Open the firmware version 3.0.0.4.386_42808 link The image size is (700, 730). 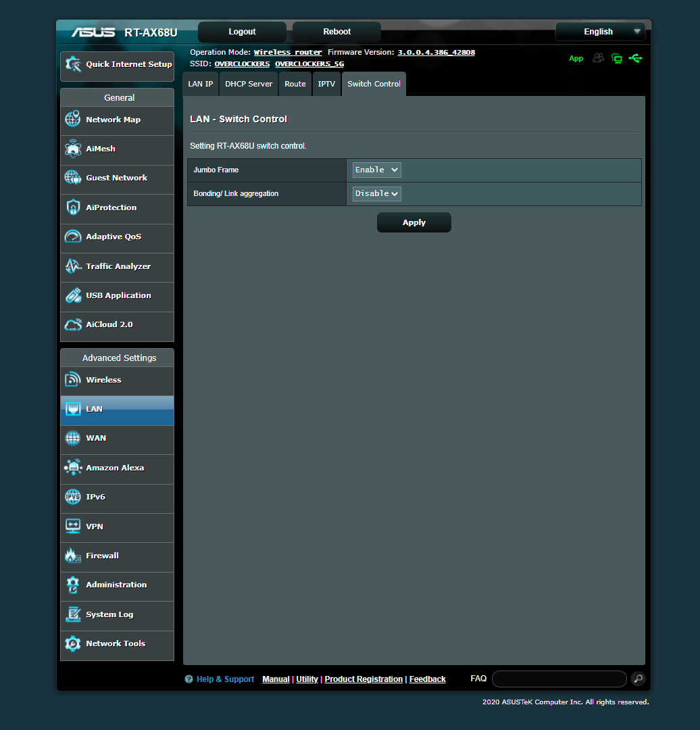[x=436, y=52]
